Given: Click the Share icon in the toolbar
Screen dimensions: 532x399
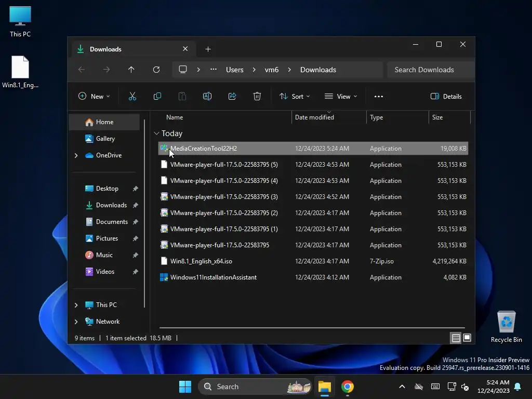Looking at the screenshot, I should (232, 96).
